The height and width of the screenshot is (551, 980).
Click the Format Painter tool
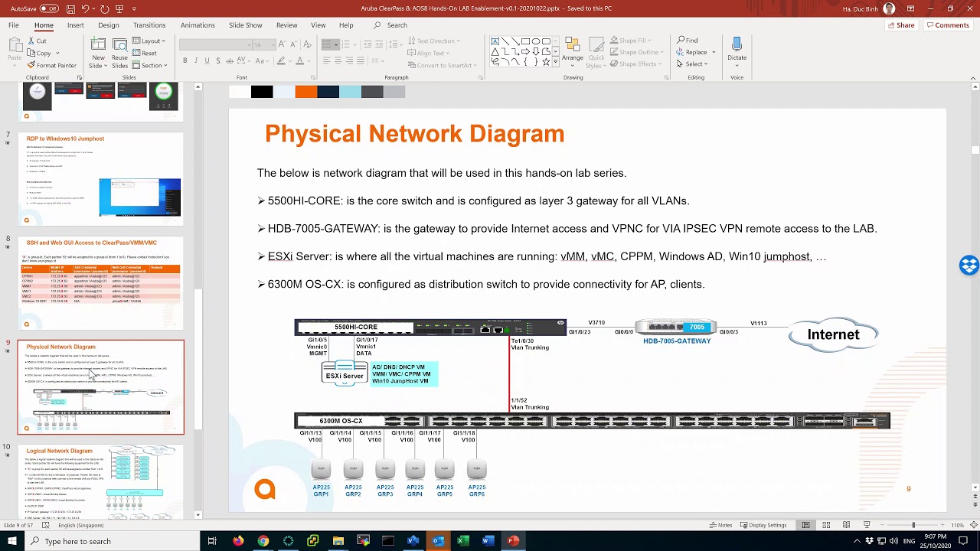(x=52, y=65)
